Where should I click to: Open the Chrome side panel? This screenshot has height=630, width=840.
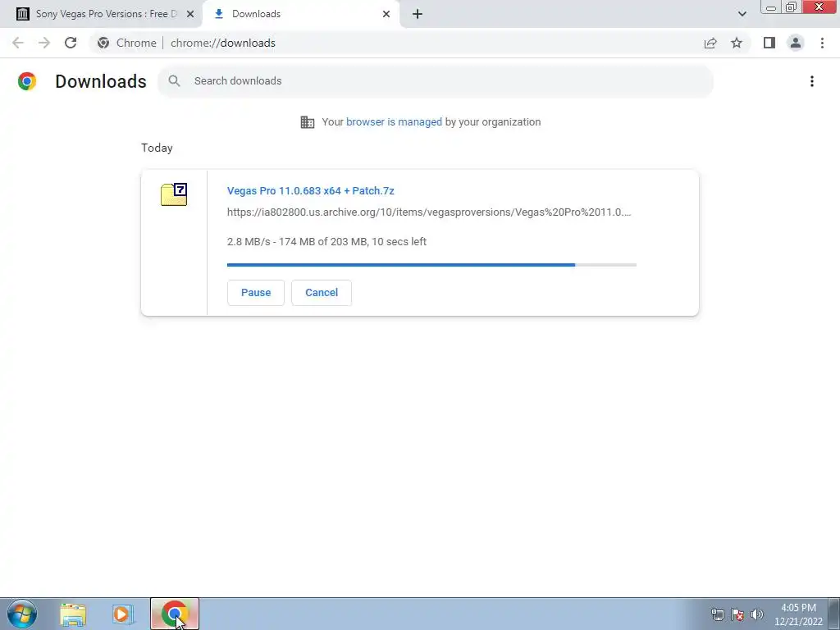coord(769,43)
